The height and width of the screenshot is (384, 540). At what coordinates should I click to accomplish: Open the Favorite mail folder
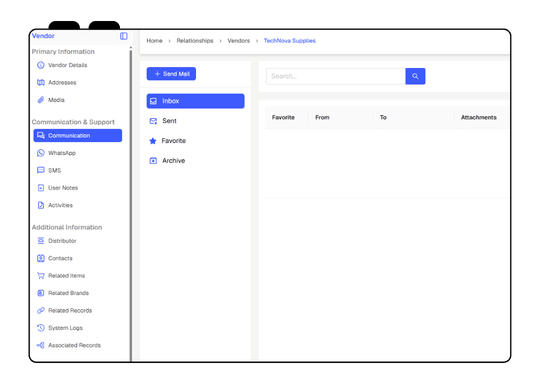click(196, 141)
